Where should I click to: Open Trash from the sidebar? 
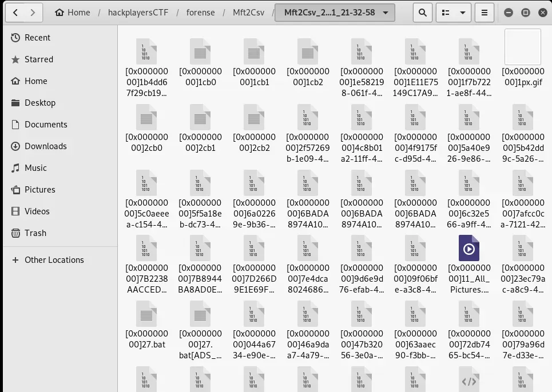[x=35, y=233]
